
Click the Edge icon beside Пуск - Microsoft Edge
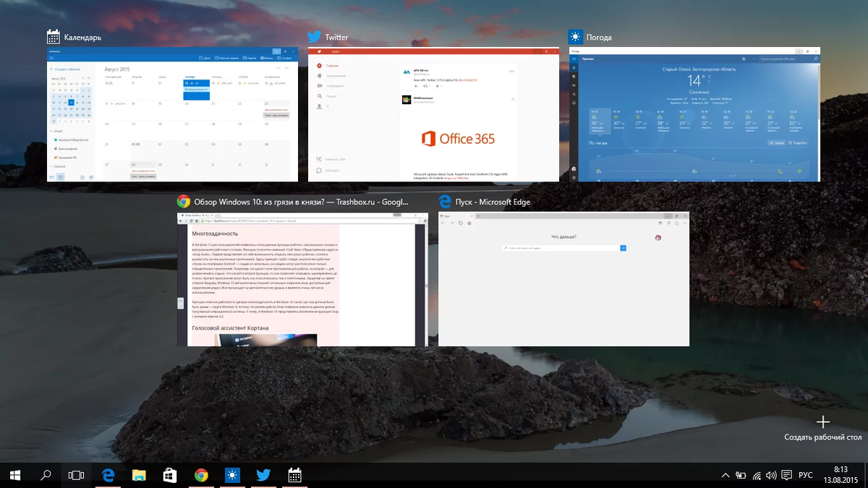(x=445, y=202)
